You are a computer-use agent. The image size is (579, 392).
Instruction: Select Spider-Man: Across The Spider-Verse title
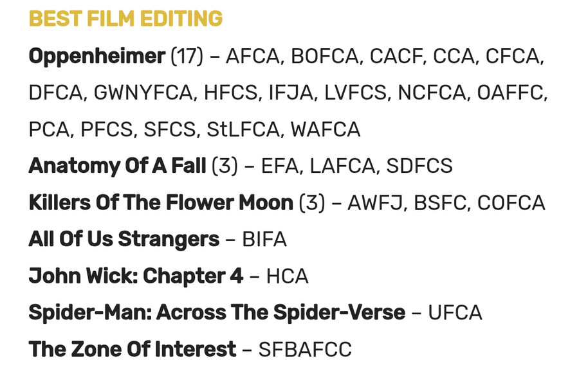(217, 313)
